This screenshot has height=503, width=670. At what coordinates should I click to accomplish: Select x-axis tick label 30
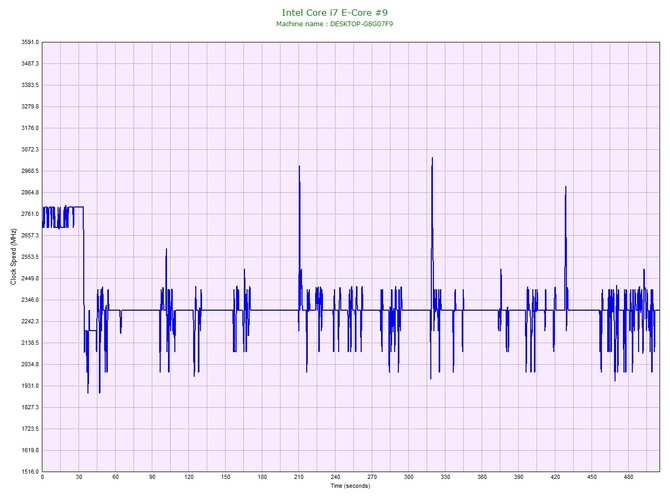coord(79,477)
